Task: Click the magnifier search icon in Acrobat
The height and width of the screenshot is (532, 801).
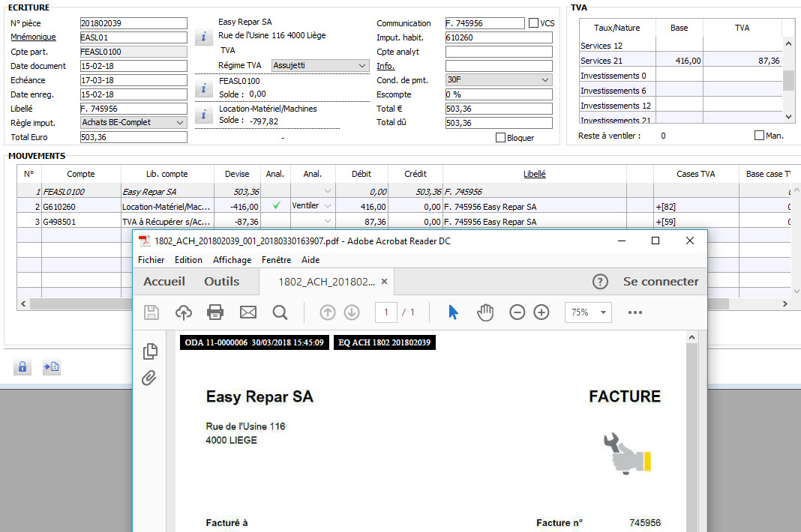Action: coord(280,312)
